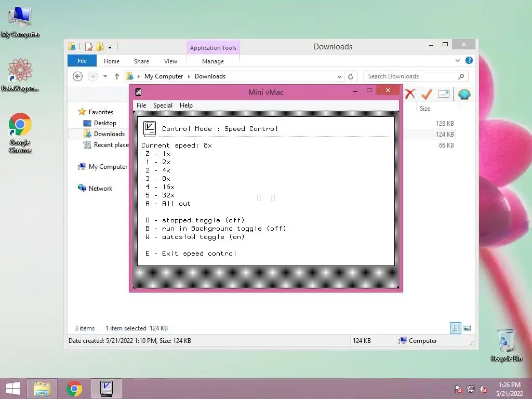Image resolution: width=532 pixels, height=399 pixels.
Task: Launch Chrome from the taskbar
Action: pyautogui.click(x=74, y=389)
